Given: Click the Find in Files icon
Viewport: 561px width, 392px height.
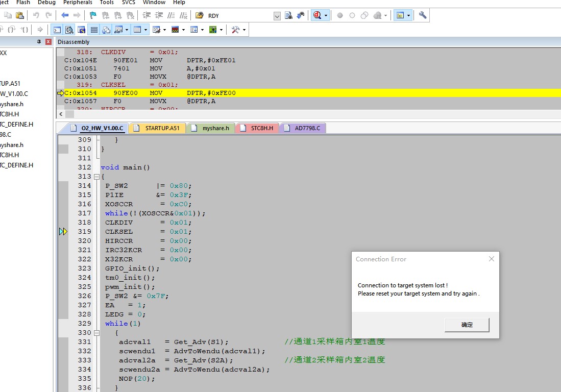Looking at the screenshot, I should point(288,15).
